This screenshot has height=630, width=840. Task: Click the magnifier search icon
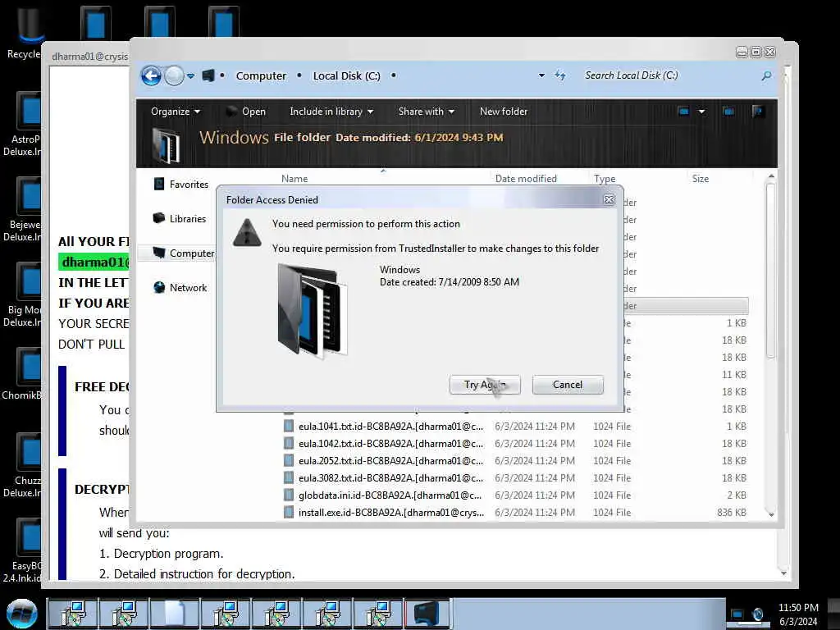point(767,76)
